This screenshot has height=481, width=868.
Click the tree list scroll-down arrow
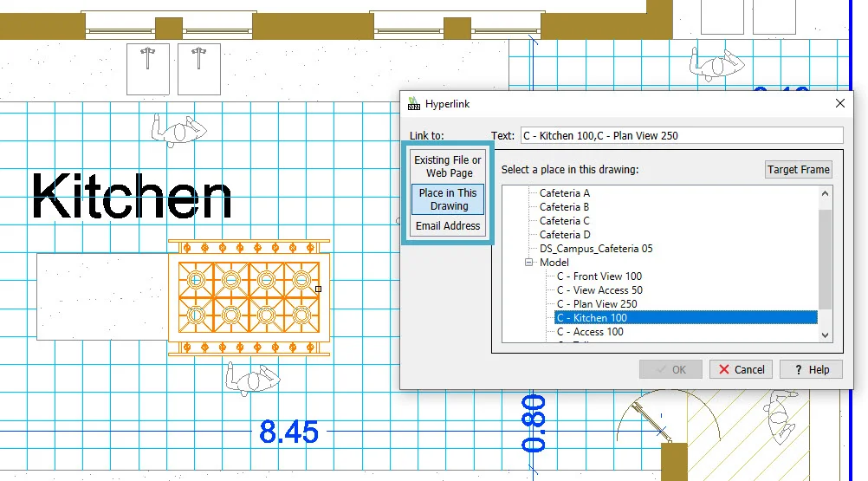[x=825, y=335]
